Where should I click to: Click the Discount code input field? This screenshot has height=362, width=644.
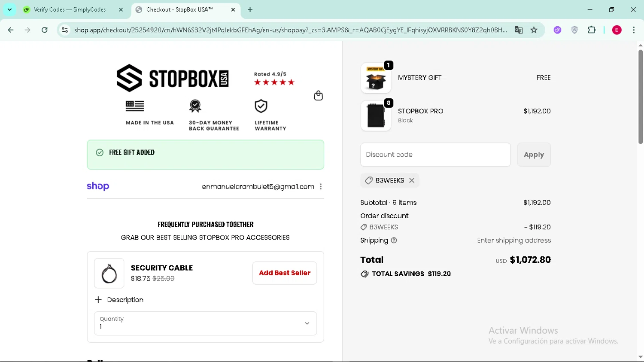[435, 155]
